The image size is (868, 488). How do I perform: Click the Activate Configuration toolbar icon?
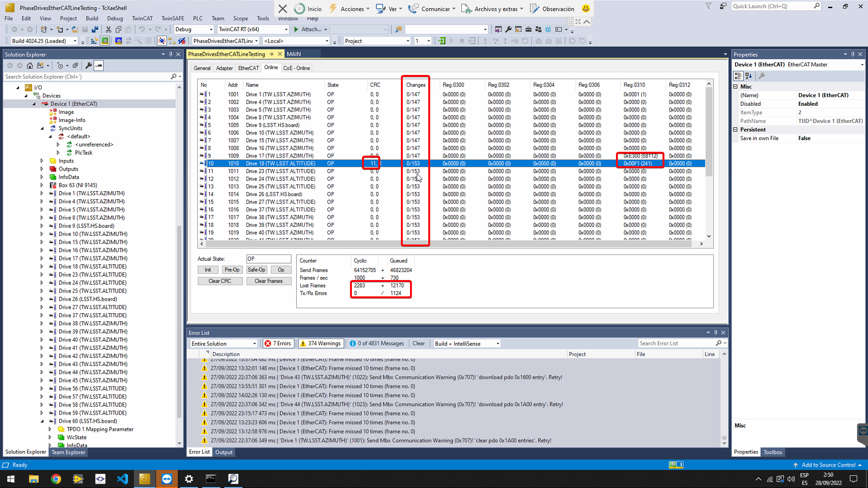[x=95, y=41]
